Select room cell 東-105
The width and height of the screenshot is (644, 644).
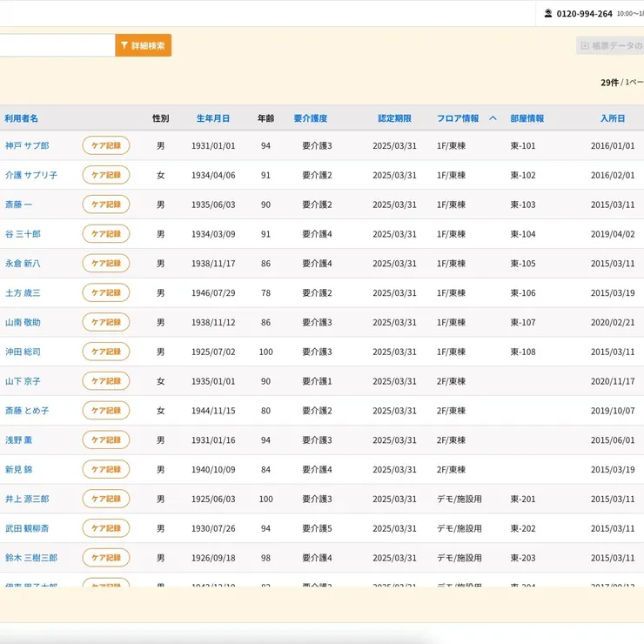coord(523,264)
